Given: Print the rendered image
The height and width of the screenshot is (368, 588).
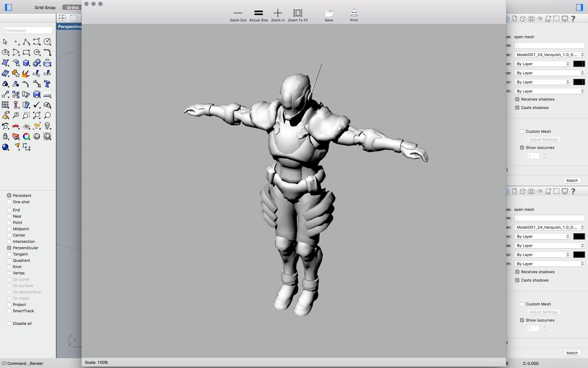Looking at the screenshot, I should pyautogui.click(x=354, y=16).
